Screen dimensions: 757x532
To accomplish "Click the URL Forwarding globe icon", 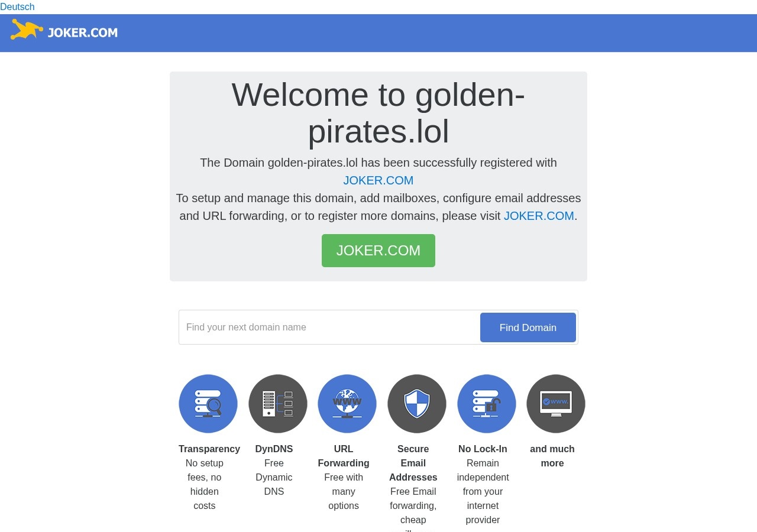I will 347,404.
